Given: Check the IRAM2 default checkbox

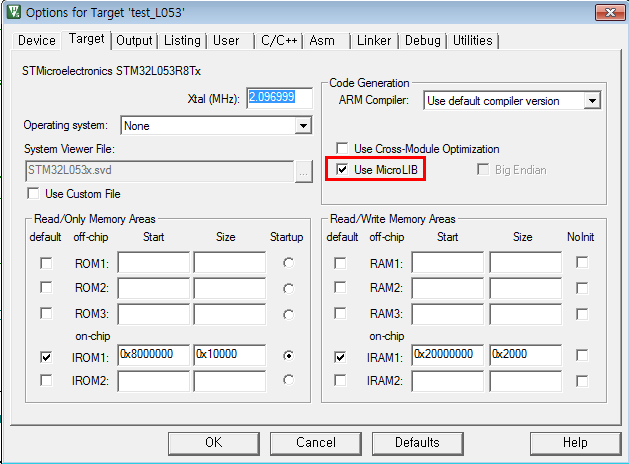Looking at the screenshot, I should [340, 380].
